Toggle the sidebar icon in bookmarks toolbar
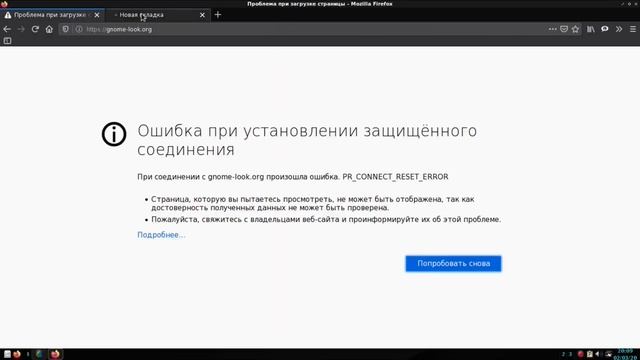The width and height of the screenshot is (640, 360). click(x=7, y=40)
